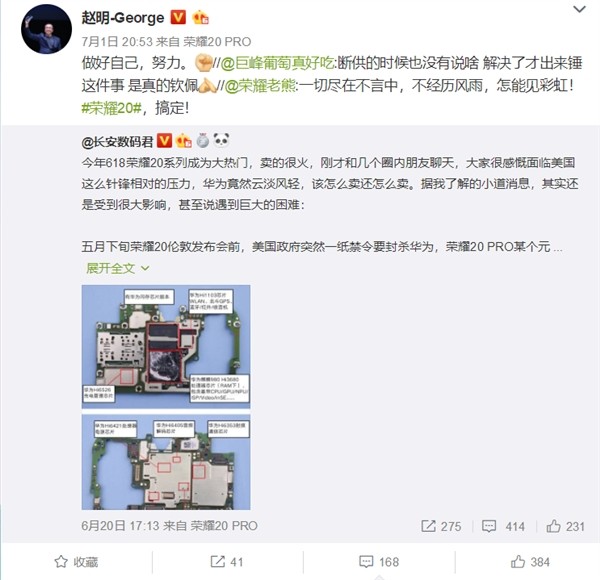Open 赵明-George profile avatar
The height and width of the screenshot is (580, 600).
coord(46,29)
